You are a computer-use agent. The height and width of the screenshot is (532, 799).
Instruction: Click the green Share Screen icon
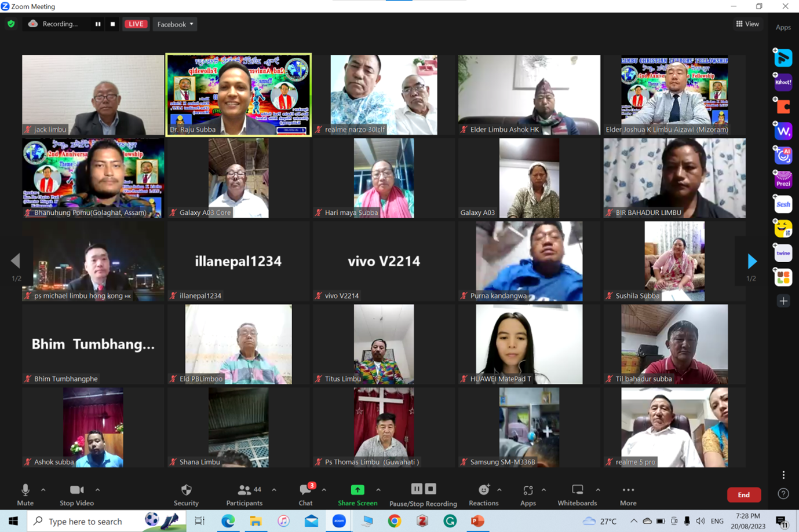357,490
